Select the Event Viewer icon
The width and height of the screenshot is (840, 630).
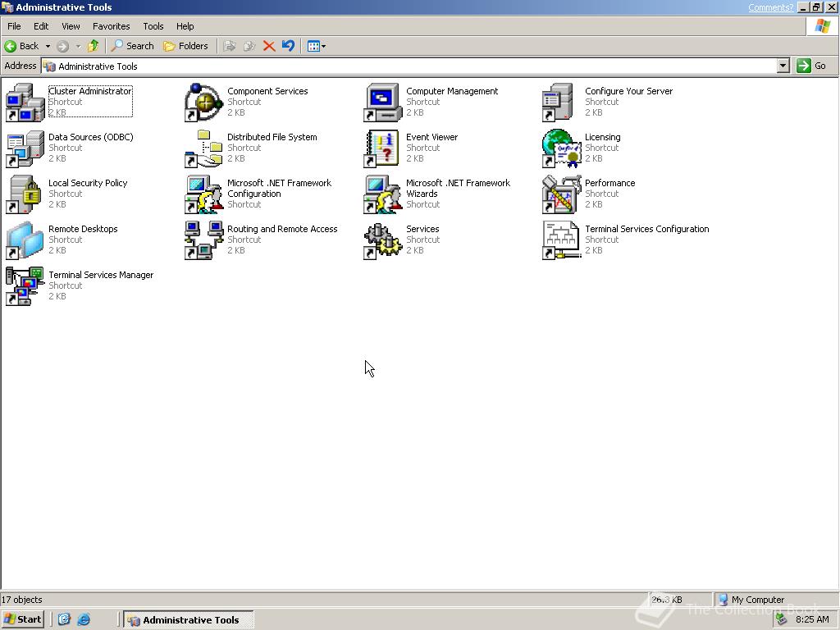tap(381, 148)
